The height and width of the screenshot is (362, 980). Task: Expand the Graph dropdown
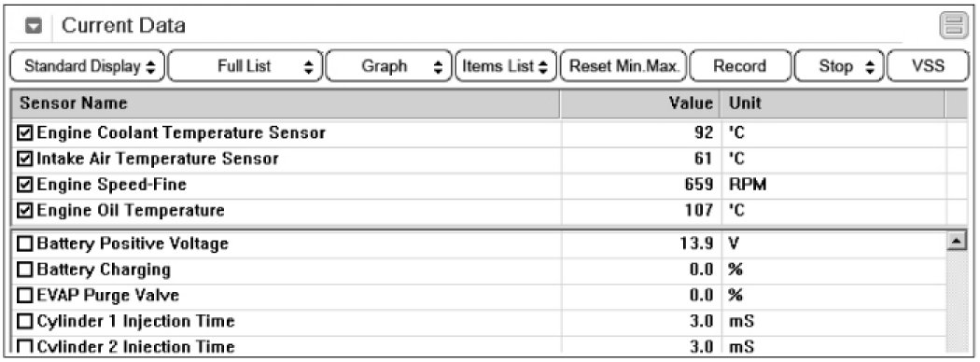pos(388,66)
